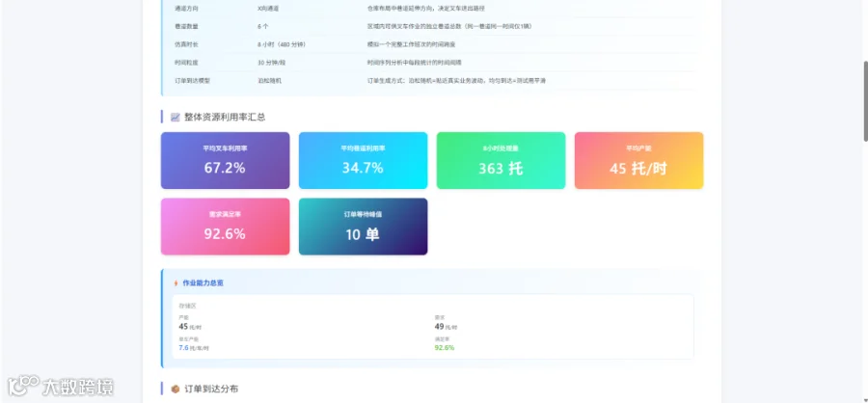Click the 49 托/时 demand value
868x403 pixels.
coord(446,327)
